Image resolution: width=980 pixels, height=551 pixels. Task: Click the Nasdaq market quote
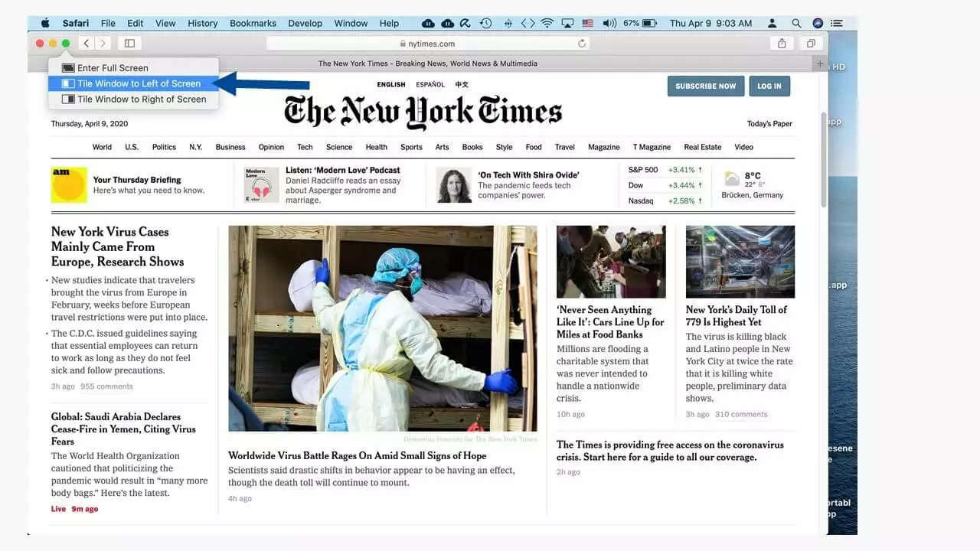click(665, 201)
